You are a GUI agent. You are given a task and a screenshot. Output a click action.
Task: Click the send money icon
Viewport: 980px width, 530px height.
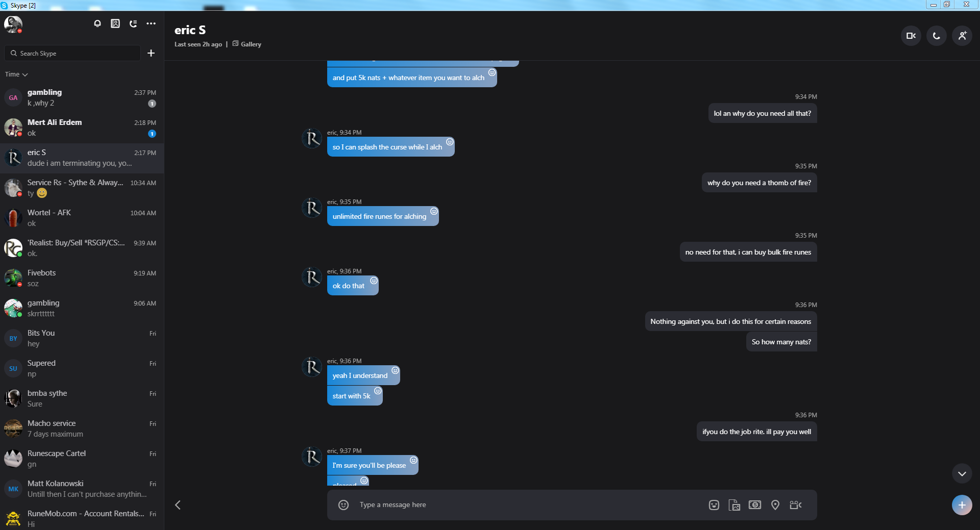[754, 504]
